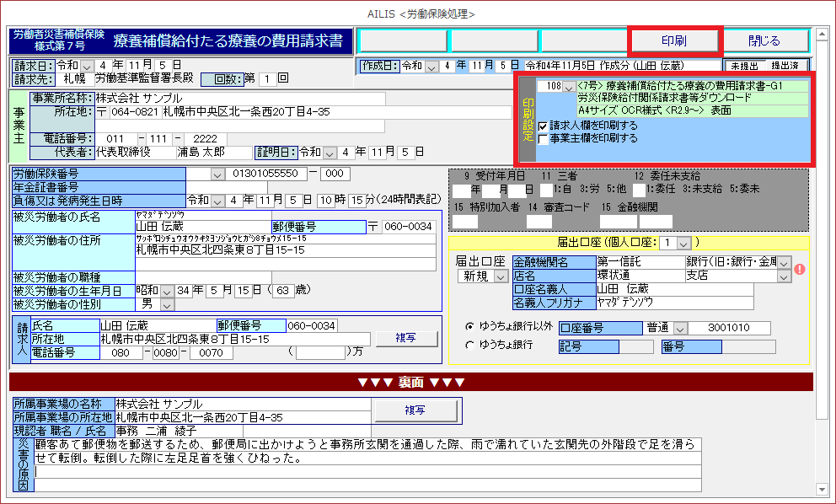Enable 事業主欄を印刷する checkbox
Screen dimensions: 836x504
tap(544, 138)
